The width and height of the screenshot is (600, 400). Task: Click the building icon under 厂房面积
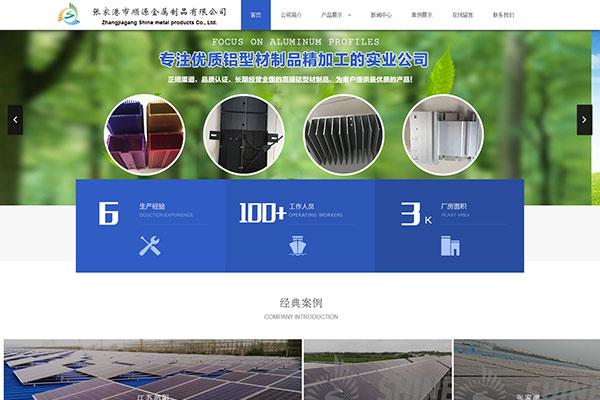tap(450, 245)
